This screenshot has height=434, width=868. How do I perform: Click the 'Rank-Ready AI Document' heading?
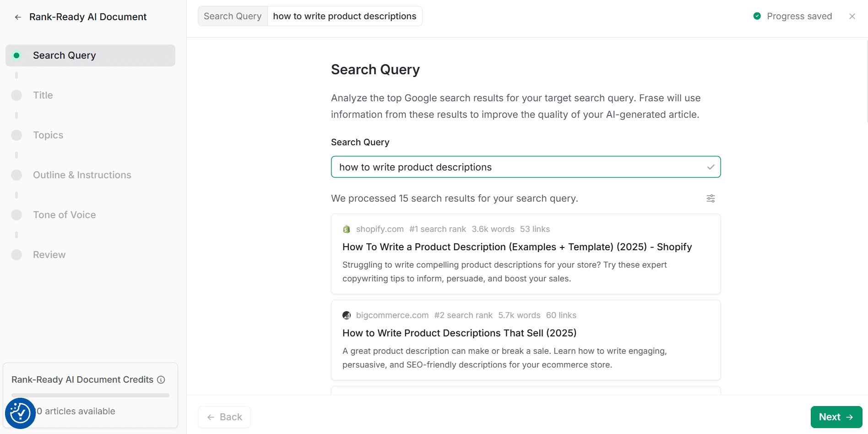(88, 17)
